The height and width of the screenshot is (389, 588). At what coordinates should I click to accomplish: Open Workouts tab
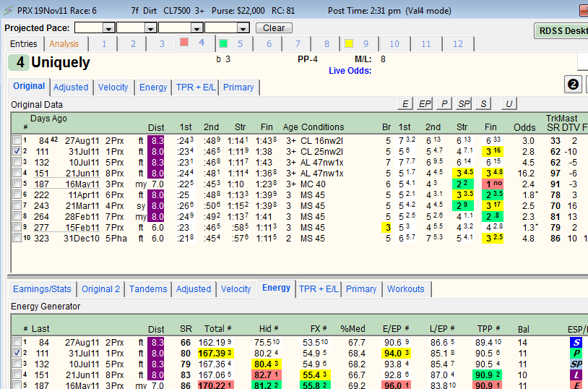coord(406,289)
